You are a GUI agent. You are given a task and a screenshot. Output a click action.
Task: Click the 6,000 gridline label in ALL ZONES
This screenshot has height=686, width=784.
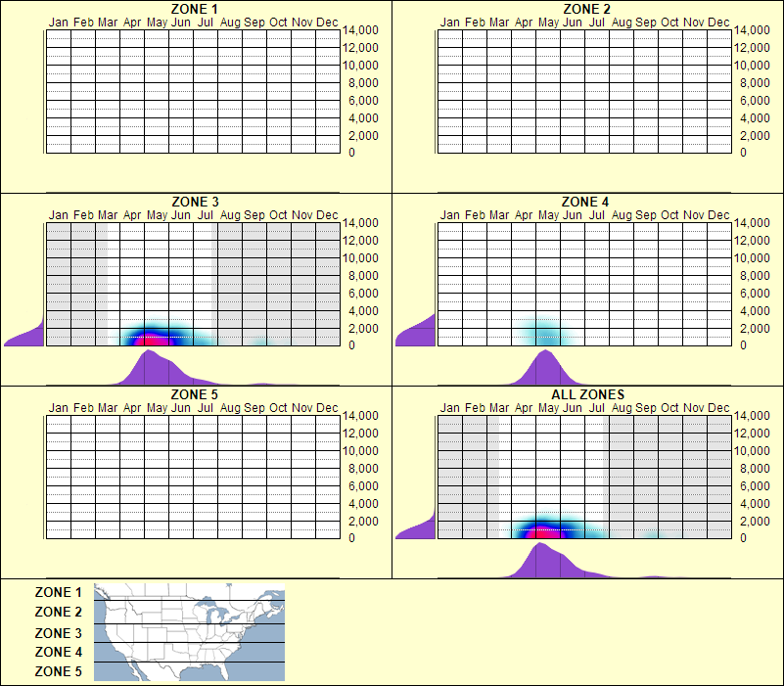752,485
